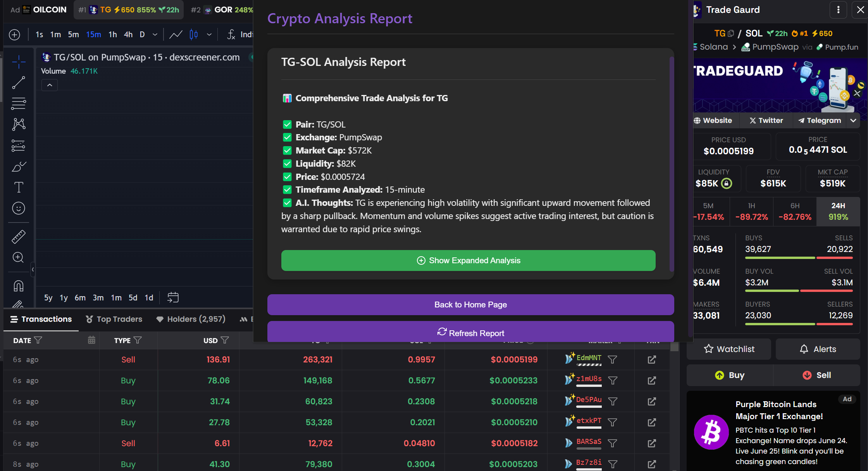Select the crosshair cursor tool
Screen dimensions: 868x471
[18, 62]
